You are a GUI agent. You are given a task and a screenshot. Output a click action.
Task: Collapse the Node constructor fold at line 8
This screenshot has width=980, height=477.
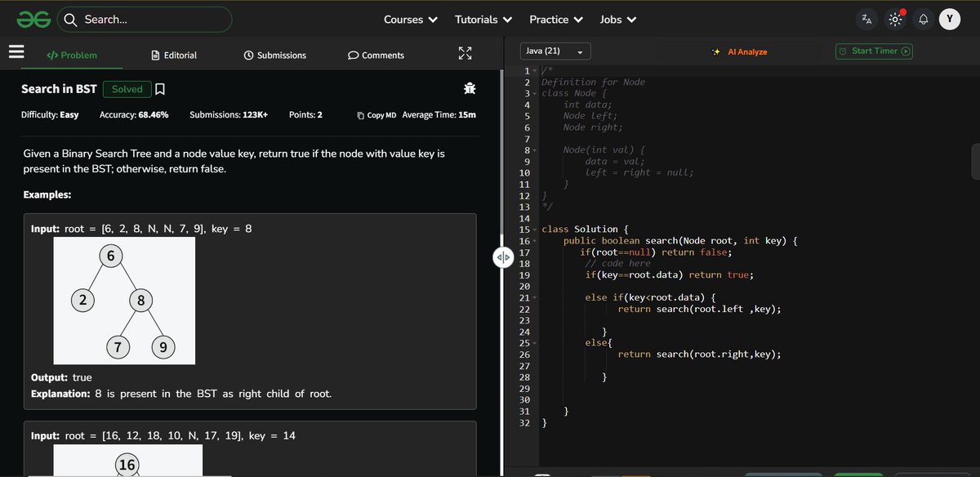[x=535, y=150]
